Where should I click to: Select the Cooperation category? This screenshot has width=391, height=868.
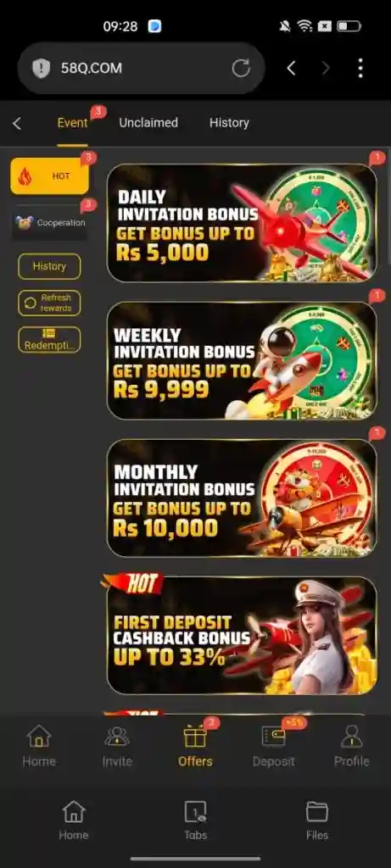click(49, 223)
